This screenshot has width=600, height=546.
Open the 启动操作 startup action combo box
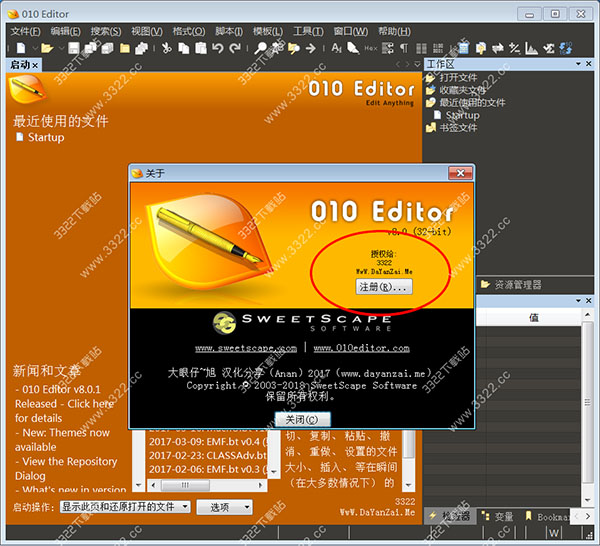pyautogui.click(x=125, y=507)
